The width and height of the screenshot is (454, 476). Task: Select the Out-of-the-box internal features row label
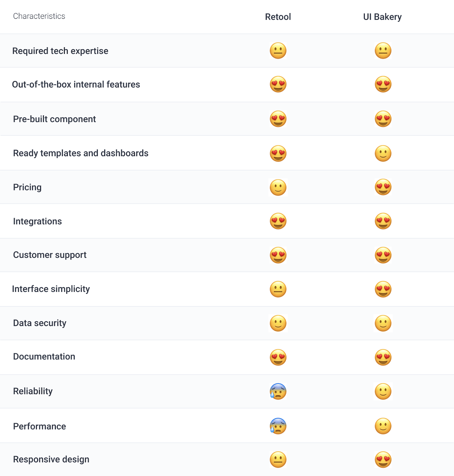click(76, 84)
